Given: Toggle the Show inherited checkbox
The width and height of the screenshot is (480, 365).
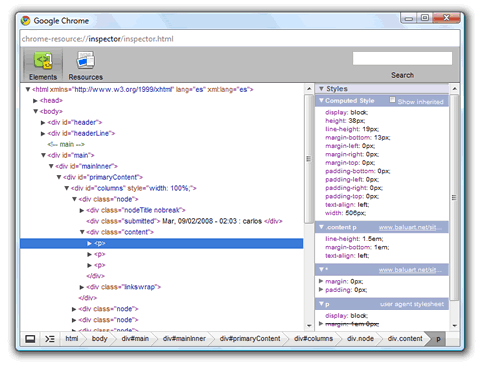Looking at the screenshot, I should click(x=392, y=100).
